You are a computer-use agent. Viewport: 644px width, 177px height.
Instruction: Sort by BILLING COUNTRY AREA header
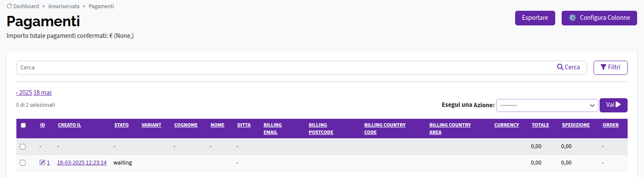[450, 128]
